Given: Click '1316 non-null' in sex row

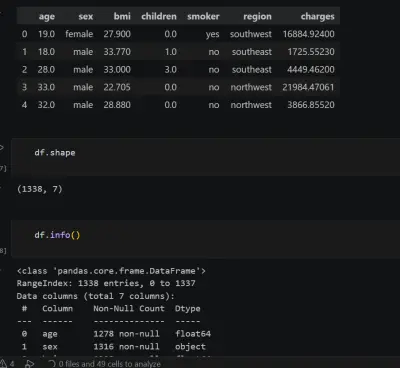Looking at the screenshot, I should point(126,346).
